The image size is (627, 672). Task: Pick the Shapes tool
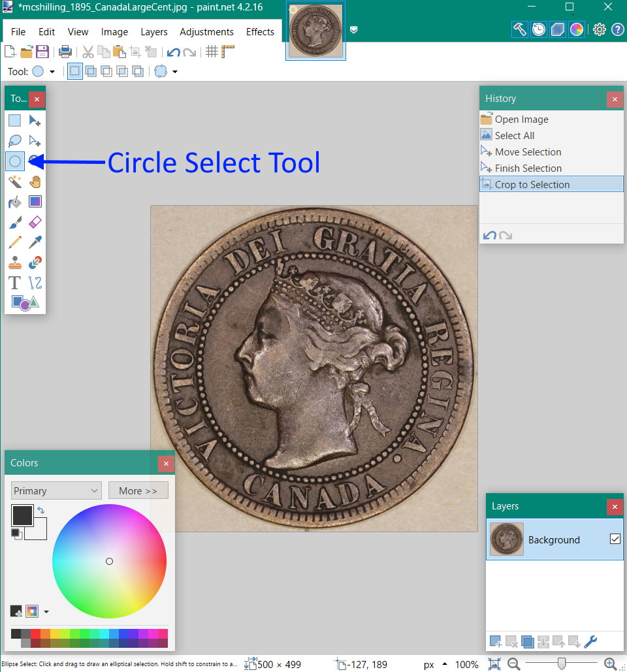pos(25,303)
